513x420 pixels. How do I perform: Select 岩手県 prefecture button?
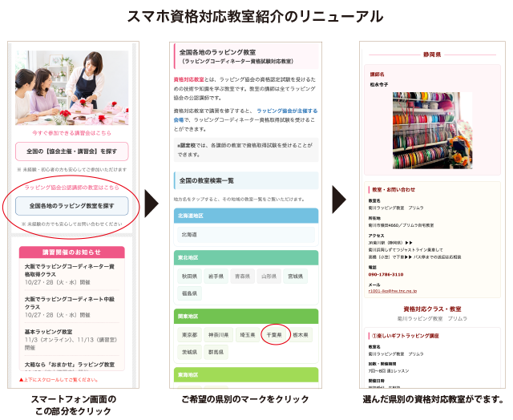pos(216,277)
